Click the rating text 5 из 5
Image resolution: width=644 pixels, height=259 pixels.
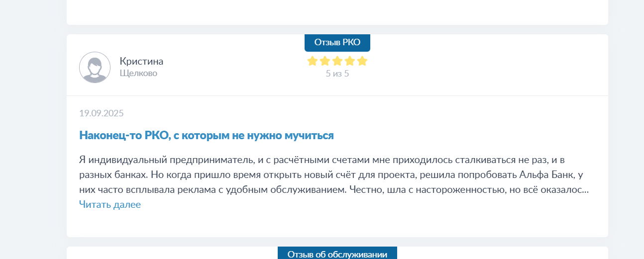(x=337, y=74)
